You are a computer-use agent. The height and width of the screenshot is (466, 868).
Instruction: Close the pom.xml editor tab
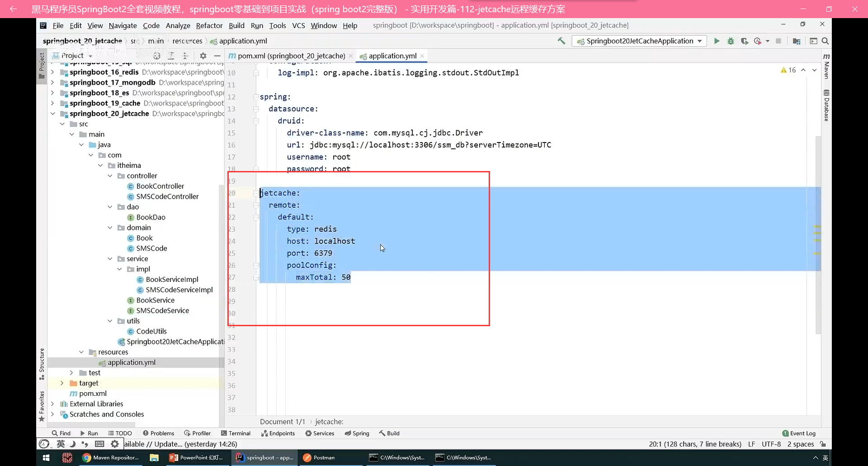coord(350,56)
